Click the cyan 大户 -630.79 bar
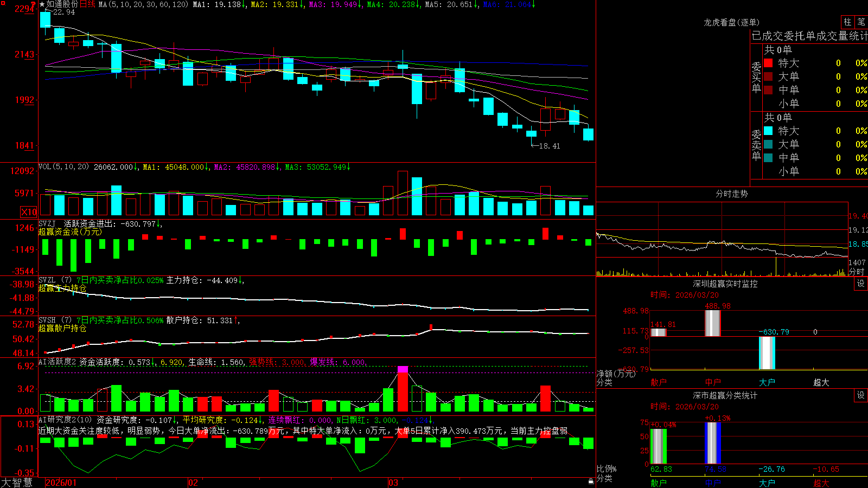868x488 pixels. pos(767,353)
